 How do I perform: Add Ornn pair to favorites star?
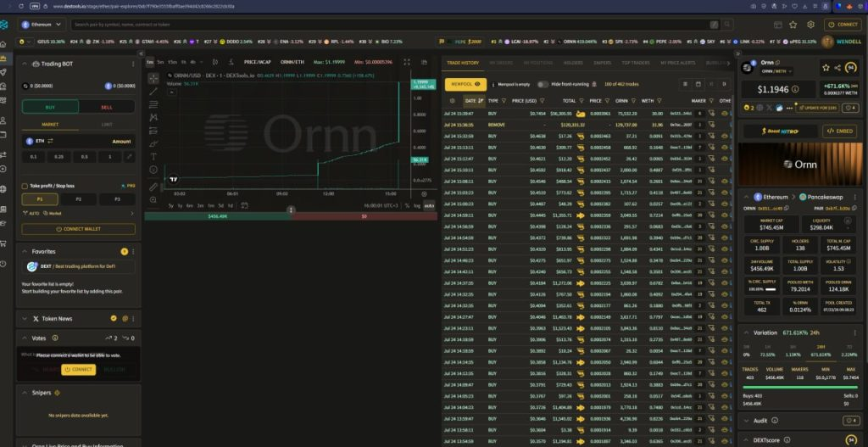pyautogui.click(x=826, y=68)
